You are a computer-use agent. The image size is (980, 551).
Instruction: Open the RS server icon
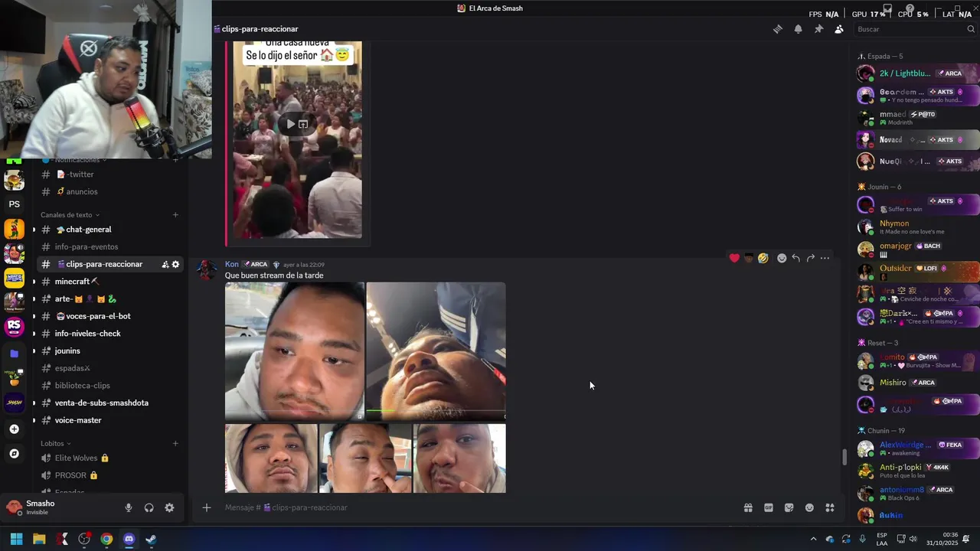click(x=14, y=327)
